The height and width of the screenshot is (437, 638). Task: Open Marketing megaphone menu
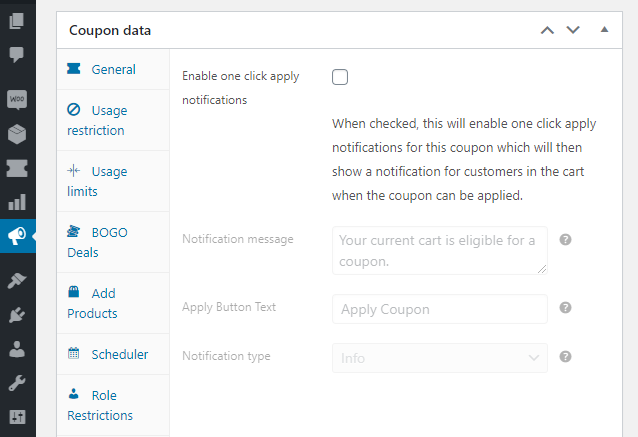pyautogui.click(x=17, y=236)
